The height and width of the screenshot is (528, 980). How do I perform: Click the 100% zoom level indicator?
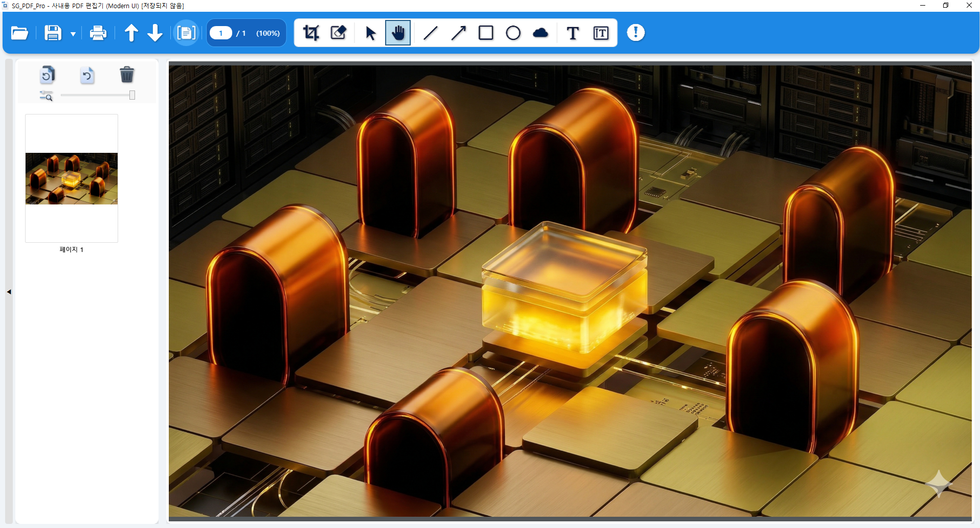[x=268, y=33]
